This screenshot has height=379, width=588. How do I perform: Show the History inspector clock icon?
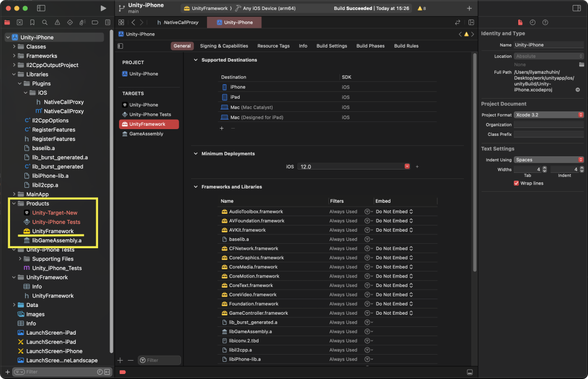(533, 22)
